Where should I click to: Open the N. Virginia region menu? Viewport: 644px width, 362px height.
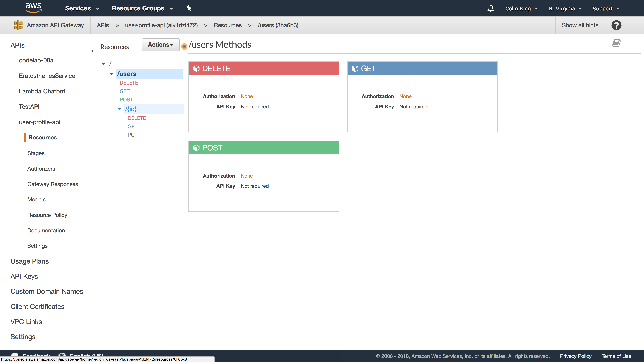point(565,9)
